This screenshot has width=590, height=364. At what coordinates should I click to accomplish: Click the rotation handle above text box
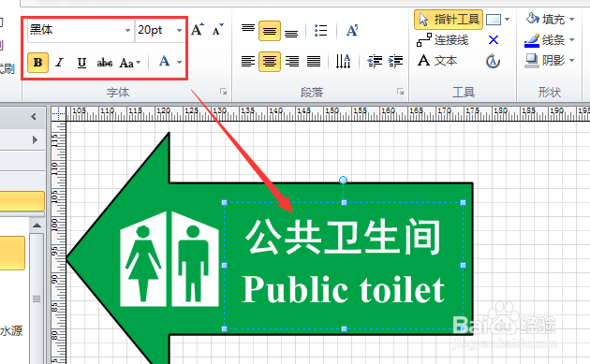[343, 180]
